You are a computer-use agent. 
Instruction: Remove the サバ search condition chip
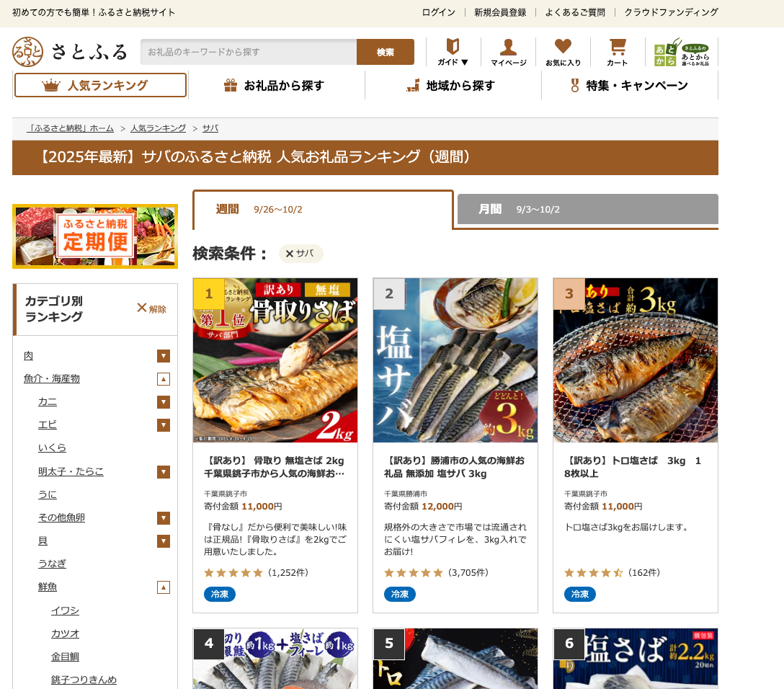[301, 254]
